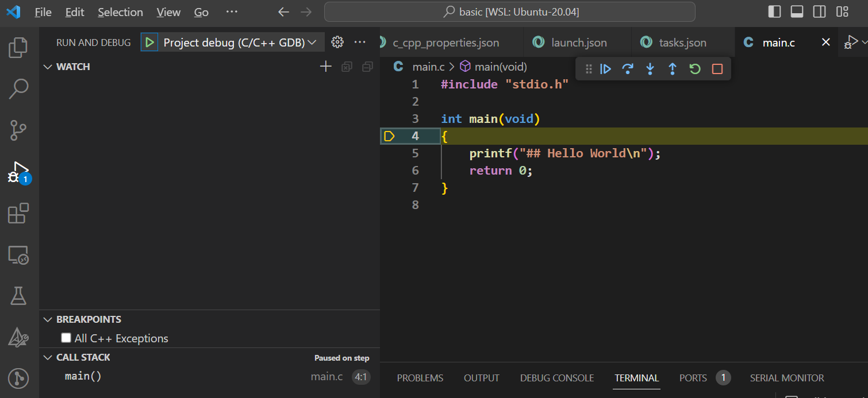Switch to the tasks.json tab

[683, 42]
